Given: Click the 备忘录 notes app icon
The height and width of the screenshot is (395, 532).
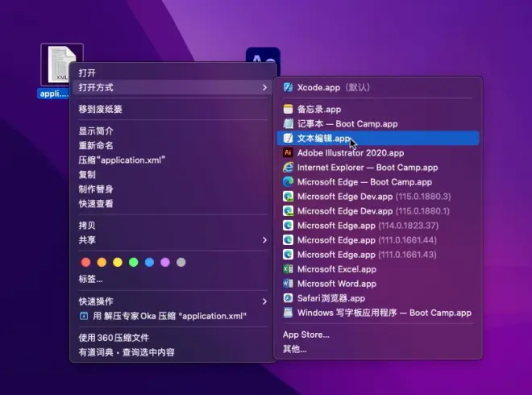Looking at the screenshot, I should [x=288, y=110].
